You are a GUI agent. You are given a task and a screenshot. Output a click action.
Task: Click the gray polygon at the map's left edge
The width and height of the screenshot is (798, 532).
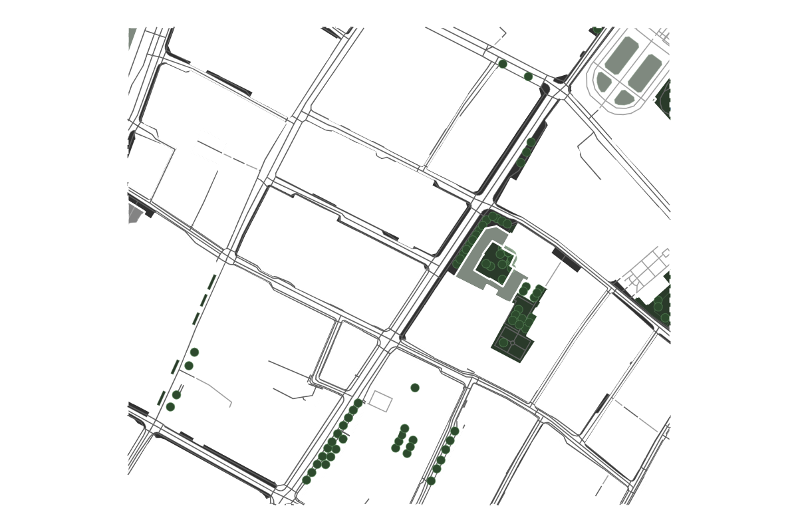click(136, 213)
